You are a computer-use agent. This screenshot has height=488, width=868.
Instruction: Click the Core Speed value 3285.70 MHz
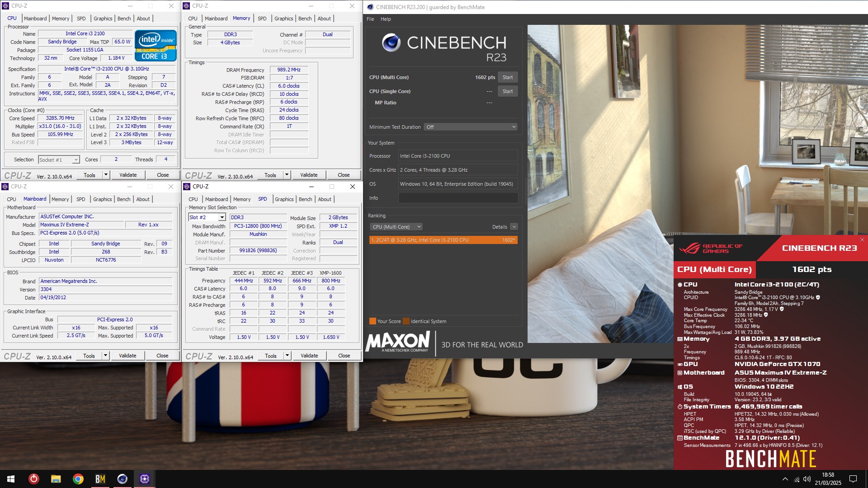[x=60, y=118]
